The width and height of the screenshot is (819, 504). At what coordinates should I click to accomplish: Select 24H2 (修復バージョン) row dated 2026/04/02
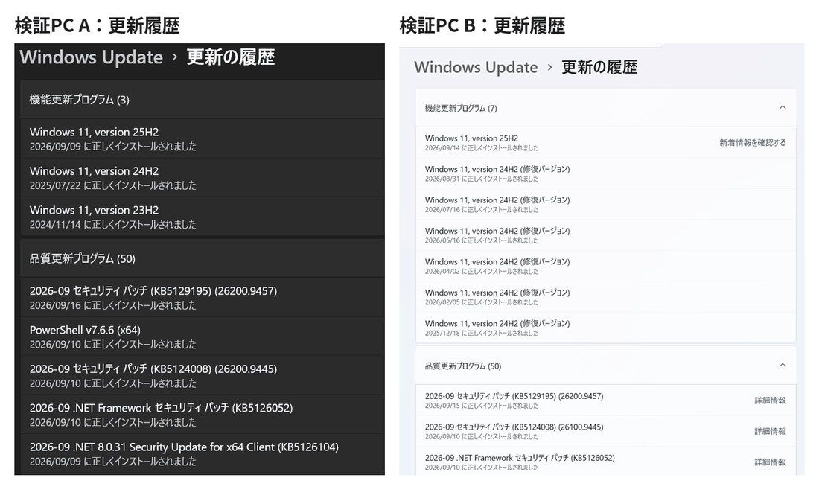coord(606,266)
